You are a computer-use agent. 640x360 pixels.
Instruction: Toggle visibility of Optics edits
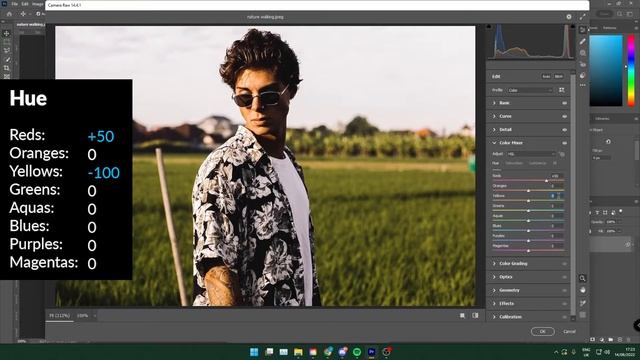(x=564, y=277)
